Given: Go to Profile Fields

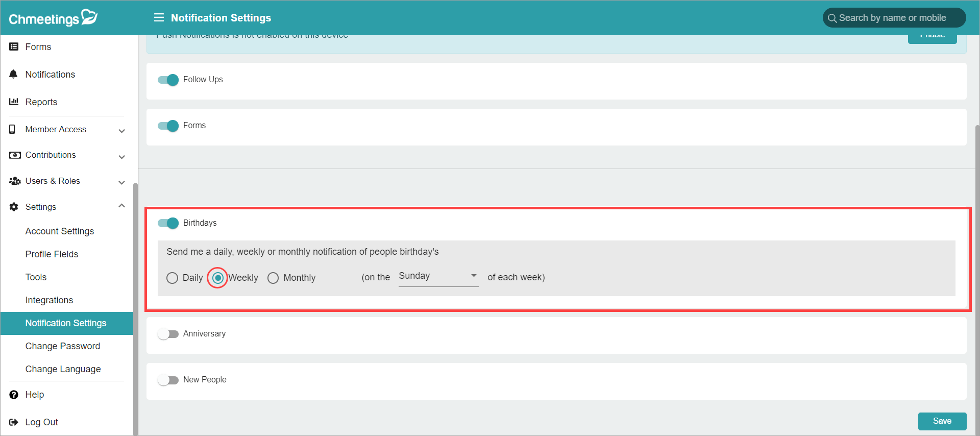Looking at the screenshot, I should click(x=52, y=254).
